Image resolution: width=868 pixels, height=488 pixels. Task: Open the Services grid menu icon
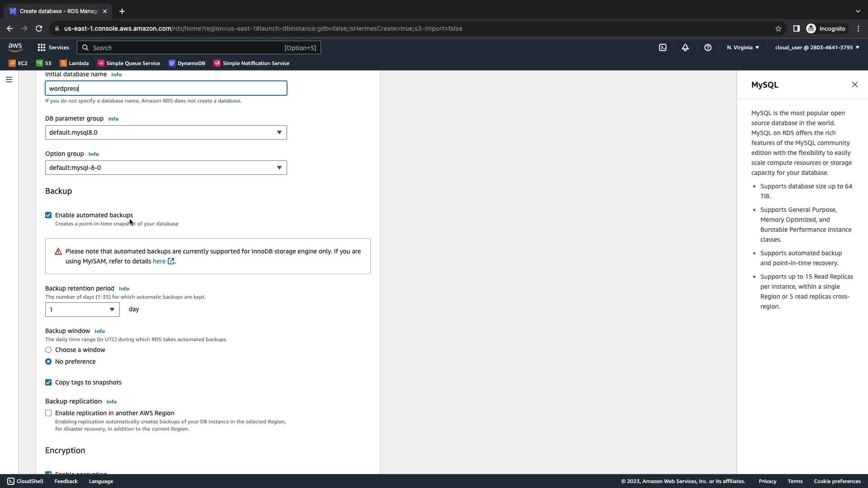(x=42, y=47)
